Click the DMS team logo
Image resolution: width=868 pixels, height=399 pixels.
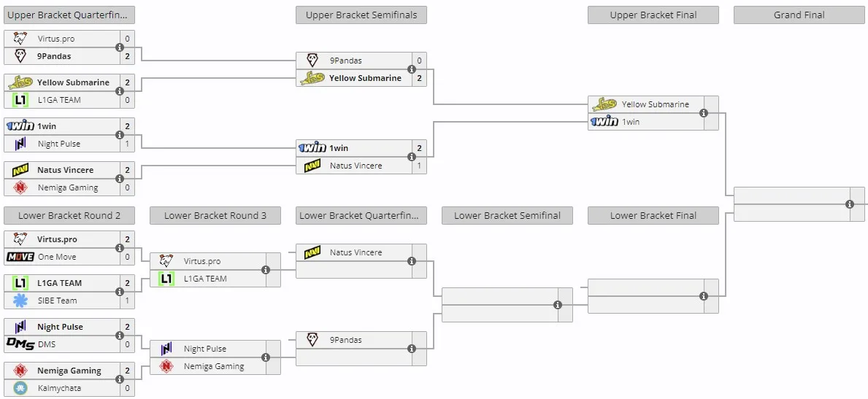pos(20,344)
